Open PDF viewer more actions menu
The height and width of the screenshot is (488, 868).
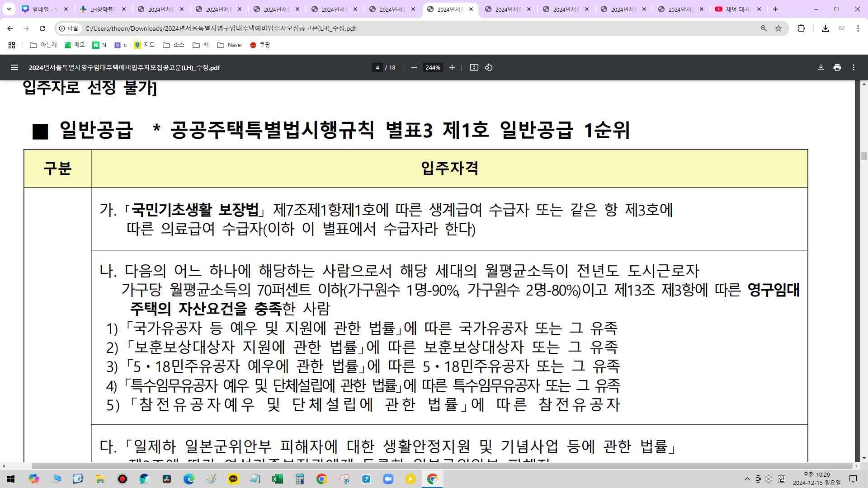pyautogui.click(x=854, y=67)
